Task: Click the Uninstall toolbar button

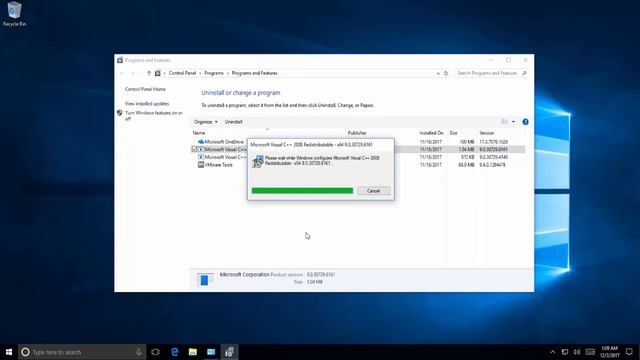Action: point(233,122)
